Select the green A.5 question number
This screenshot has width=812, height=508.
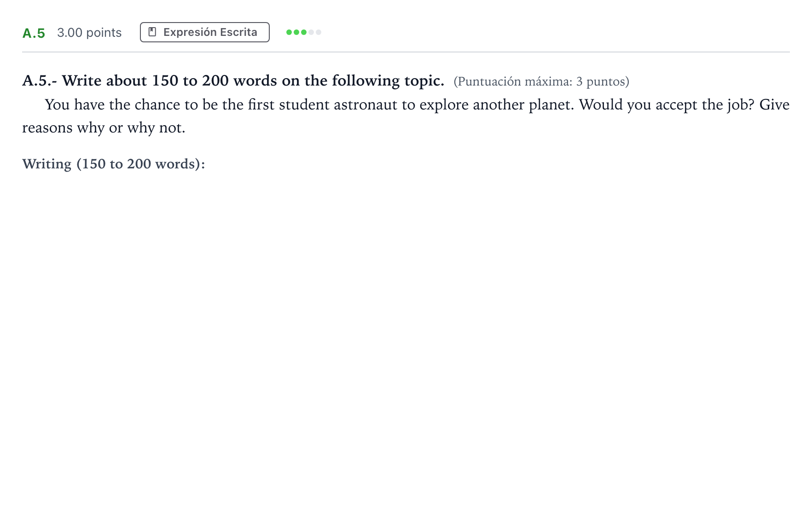[x=34, y=33]
